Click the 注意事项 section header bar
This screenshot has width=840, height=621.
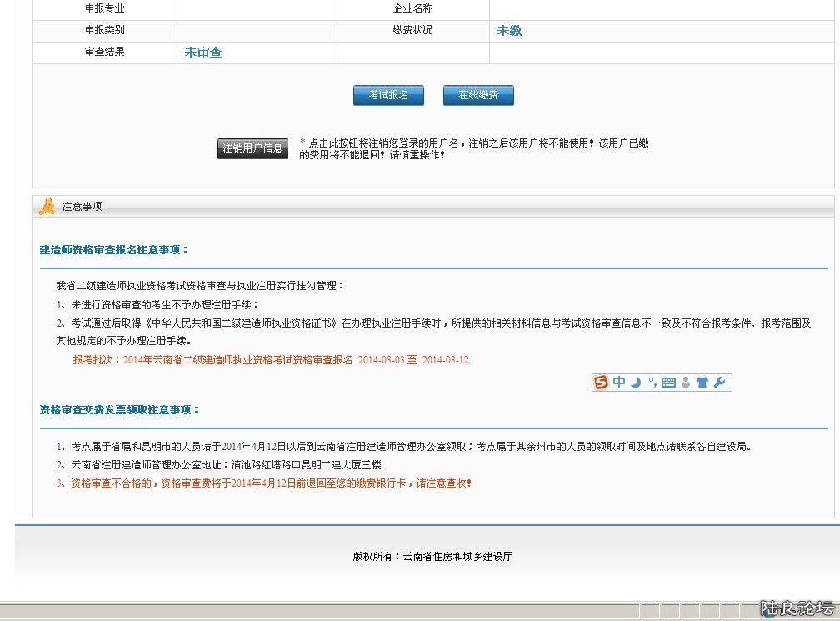coord(433,207)
